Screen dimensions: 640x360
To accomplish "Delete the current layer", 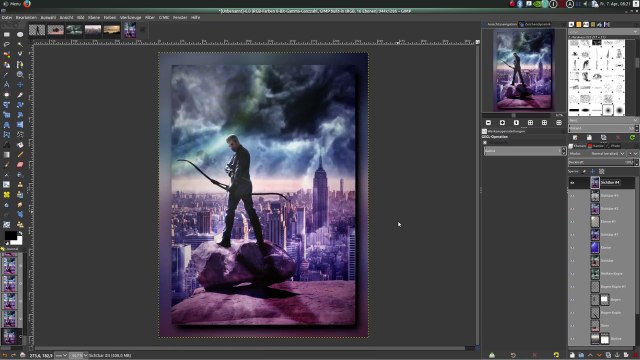I will (x=635, y=355).
